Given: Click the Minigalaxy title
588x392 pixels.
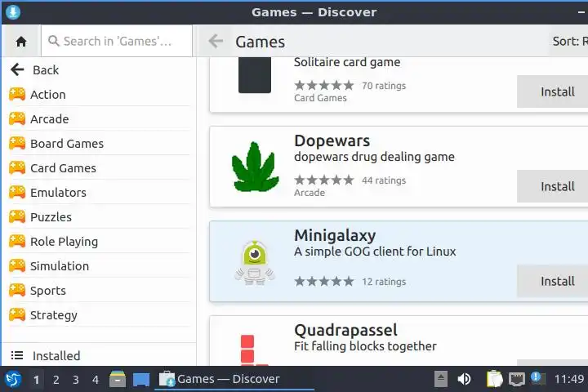Looking at the screenshot, I should point(335,235).
